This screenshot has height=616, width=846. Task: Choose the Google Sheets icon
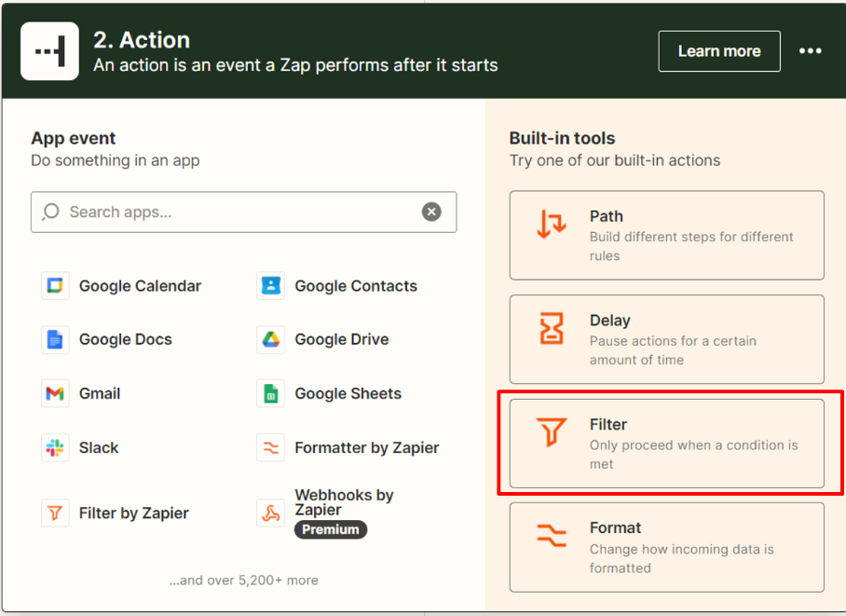[270, 393]
